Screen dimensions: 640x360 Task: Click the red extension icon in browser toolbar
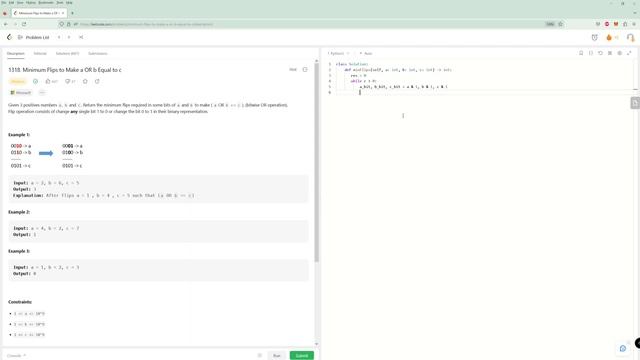pos(607,24)
